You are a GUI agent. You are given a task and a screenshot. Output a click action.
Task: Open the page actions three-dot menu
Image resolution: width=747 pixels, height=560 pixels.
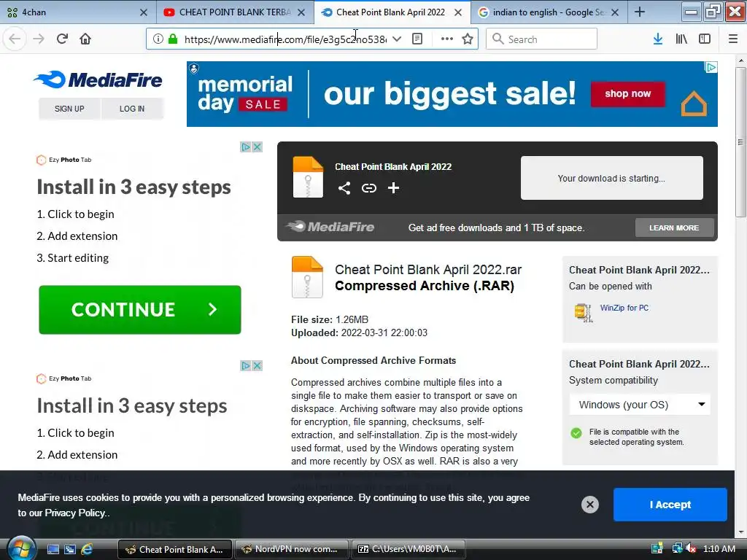click(447, 39)
